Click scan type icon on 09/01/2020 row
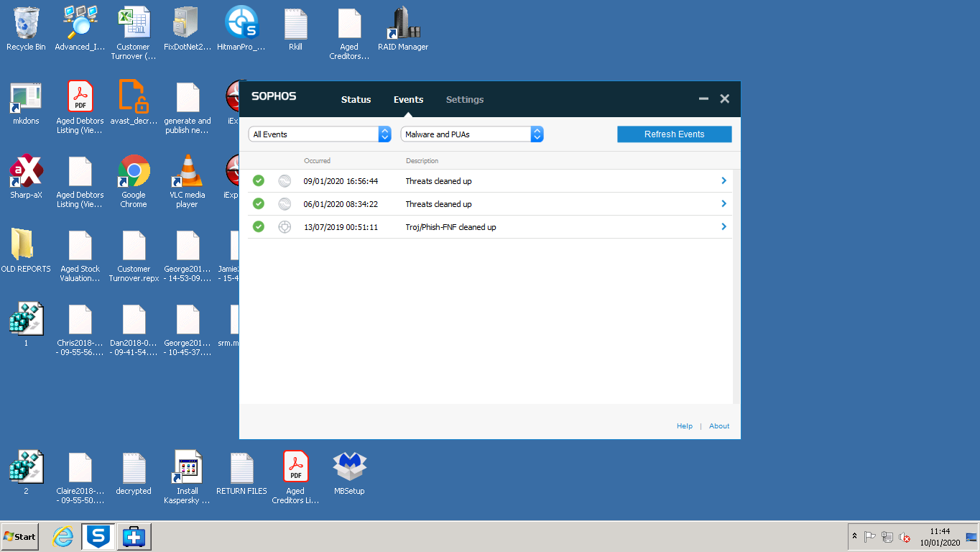 pos(285,181)
